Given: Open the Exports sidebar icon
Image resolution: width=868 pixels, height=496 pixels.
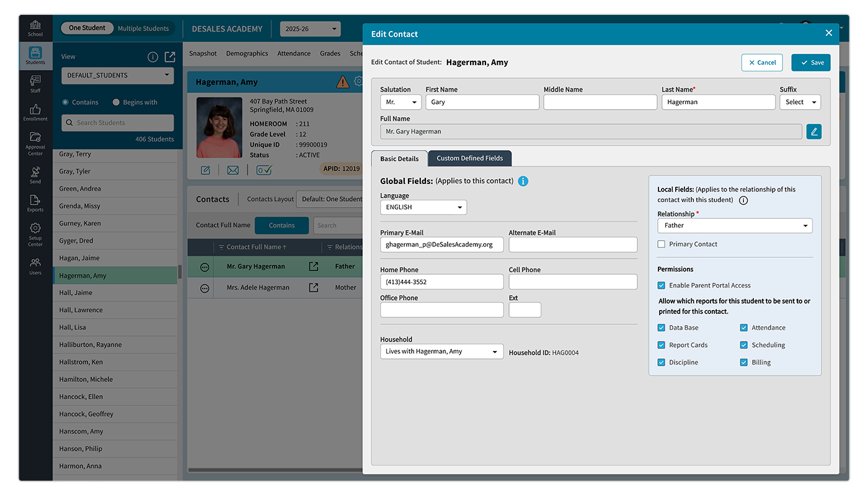Looking at the screenshot, I should point(35,203).
